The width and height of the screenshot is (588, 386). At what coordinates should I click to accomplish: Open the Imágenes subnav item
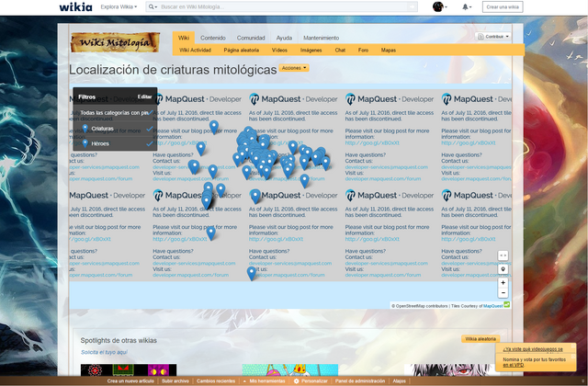311,51
